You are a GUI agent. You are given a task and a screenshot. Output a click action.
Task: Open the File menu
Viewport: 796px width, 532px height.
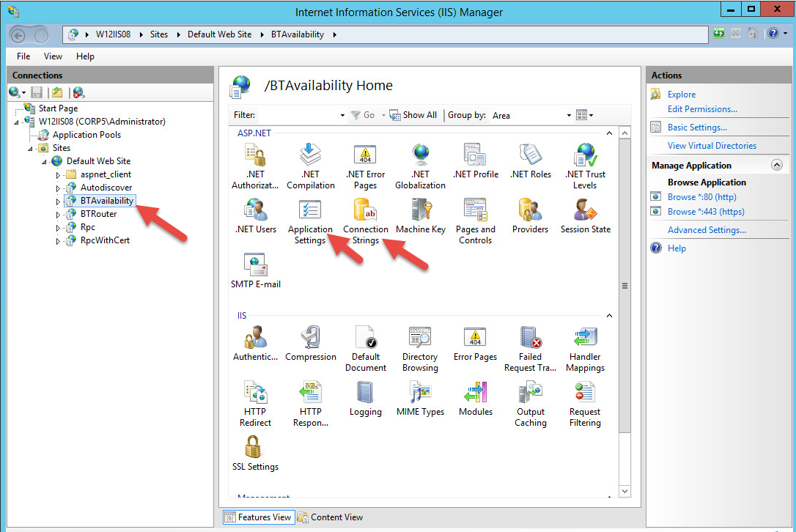tap(23, 56)
